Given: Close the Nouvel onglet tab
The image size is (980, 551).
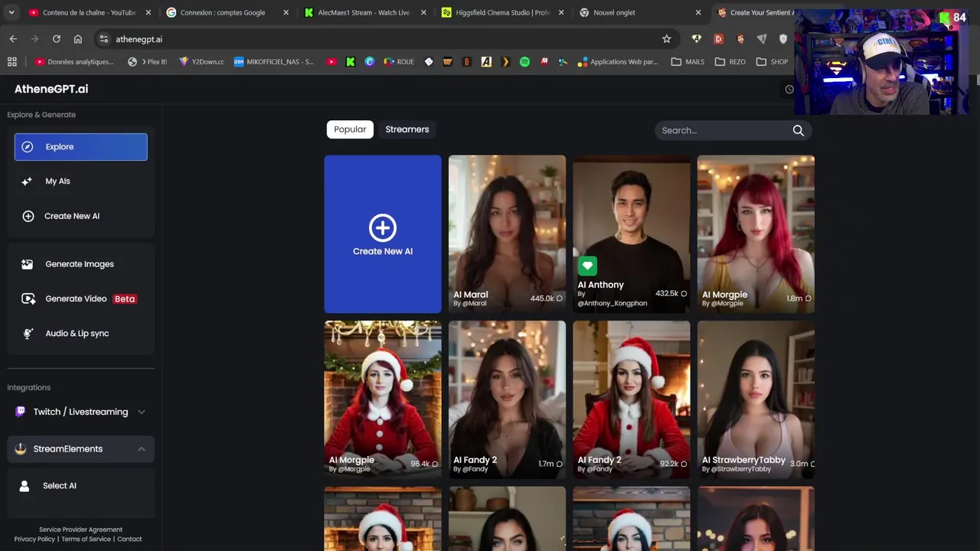Looking at the screenshot, I should 698,12.
